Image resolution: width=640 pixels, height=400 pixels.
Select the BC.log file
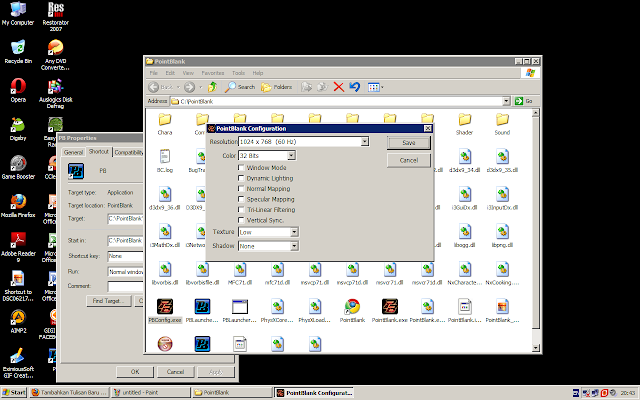tap(165, 161)
